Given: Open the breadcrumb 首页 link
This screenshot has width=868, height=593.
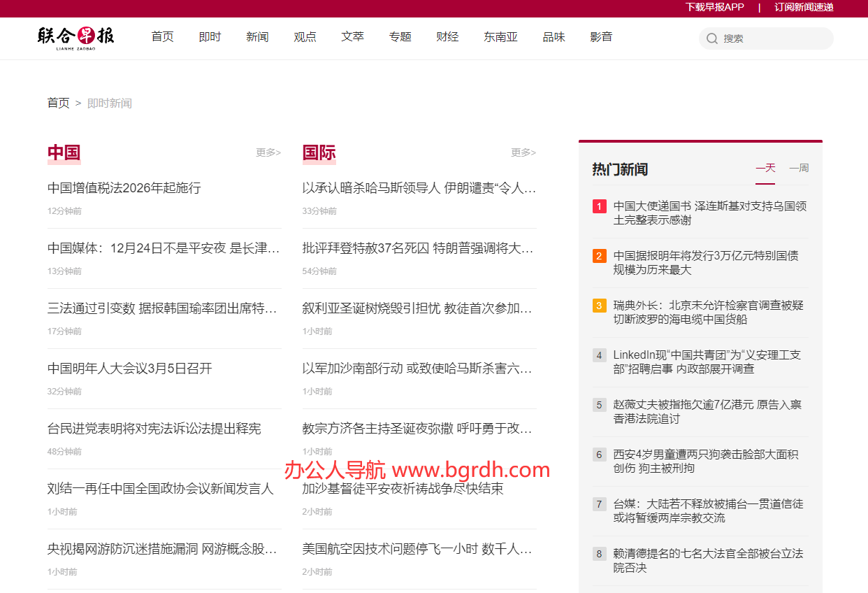Looking at the screenshot, I should pyautogui.click(x=59, y=103).
